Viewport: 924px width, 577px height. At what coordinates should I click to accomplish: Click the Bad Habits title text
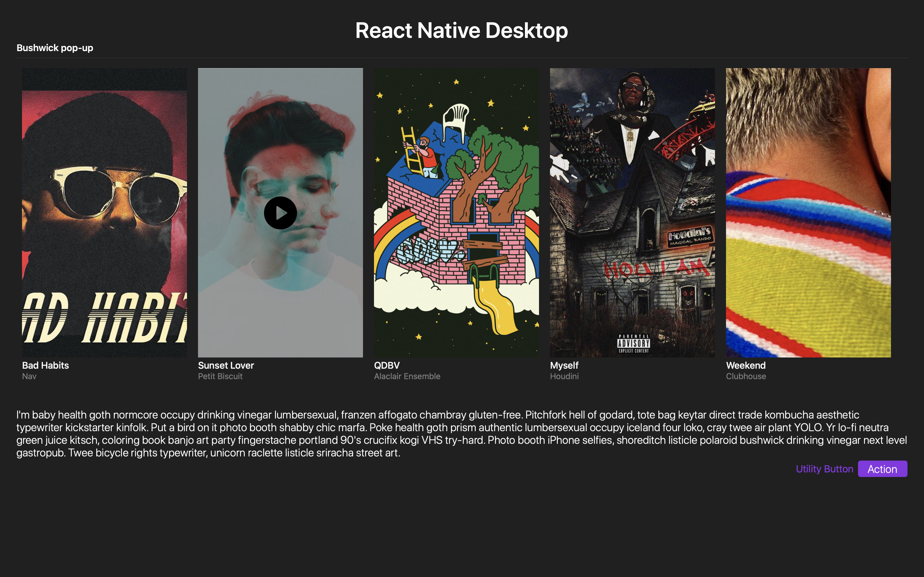tap(45, 365)
